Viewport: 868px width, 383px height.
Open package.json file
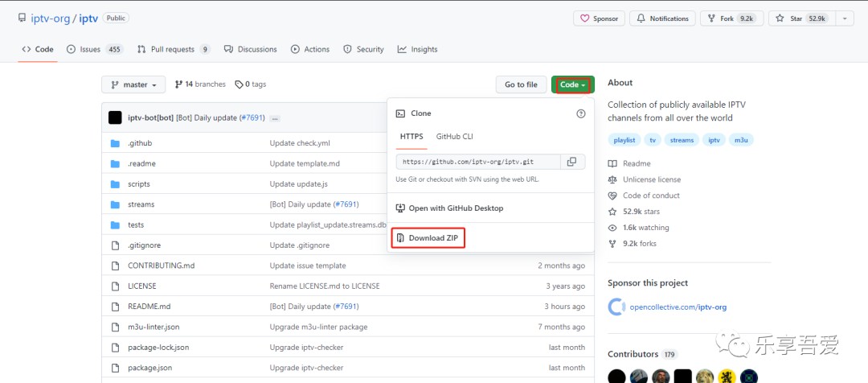150,368
